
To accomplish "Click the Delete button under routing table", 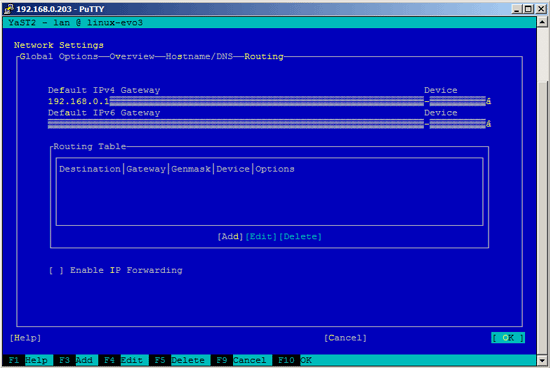I will pyautogui.click(x=300, y=236).
